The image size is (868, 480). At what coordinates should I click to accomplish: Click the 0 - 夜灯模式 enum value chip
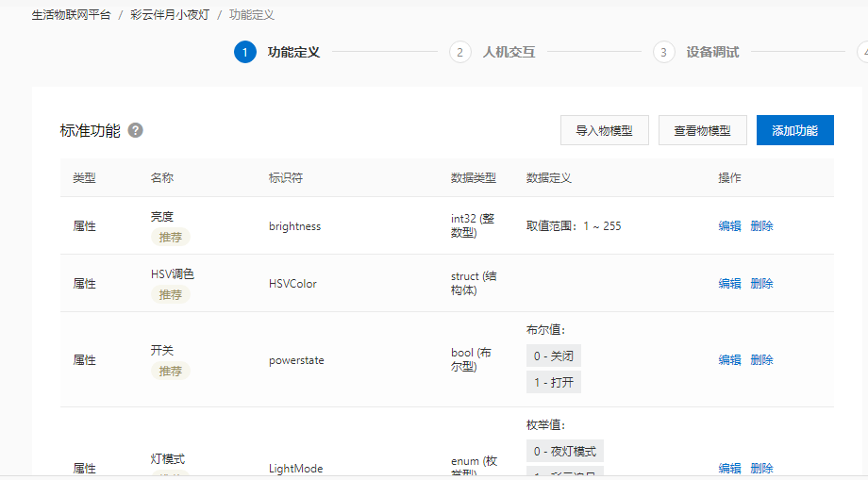[564, 452]
